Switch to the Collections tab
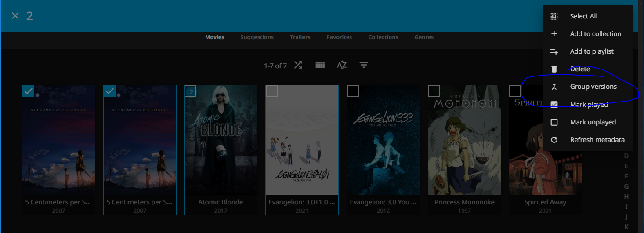Image resolution: width=644 pixels, height=233 pixels. (383, 37)
